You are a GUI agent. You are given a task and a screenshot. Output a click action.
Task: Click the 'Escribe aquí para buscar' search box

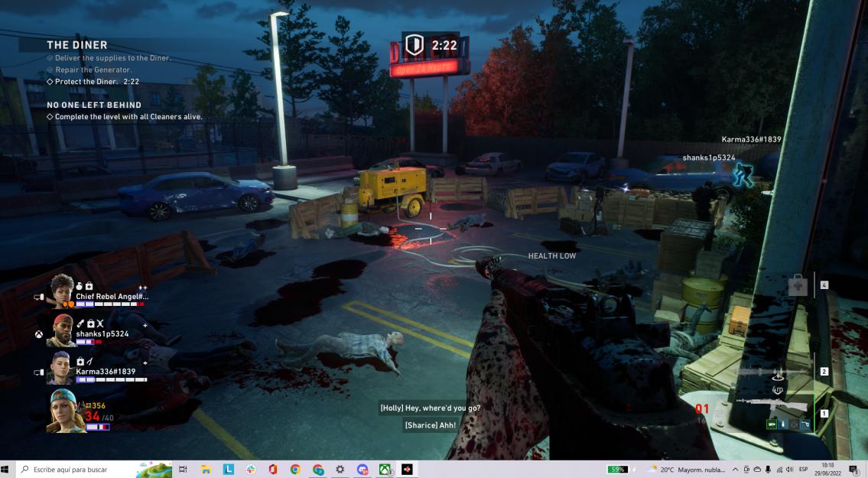tap(93, 469)
